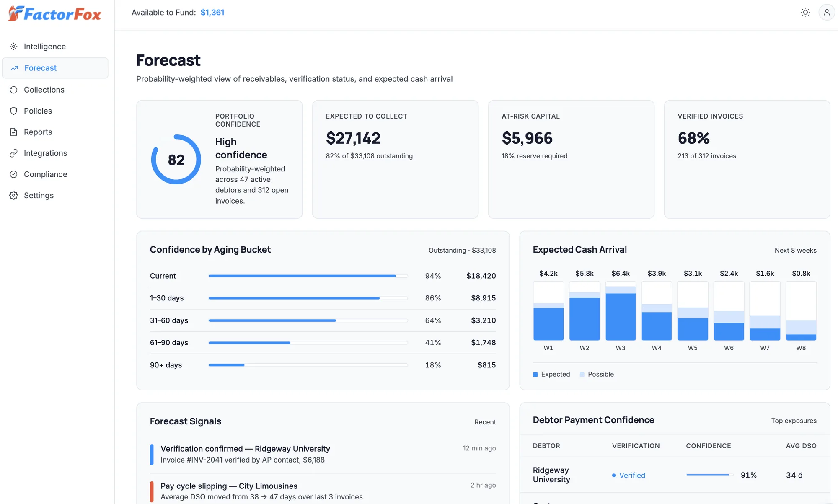Select the W7 cash arrival bar
This screenshot has width=838, height=504.
coord(765,311)
